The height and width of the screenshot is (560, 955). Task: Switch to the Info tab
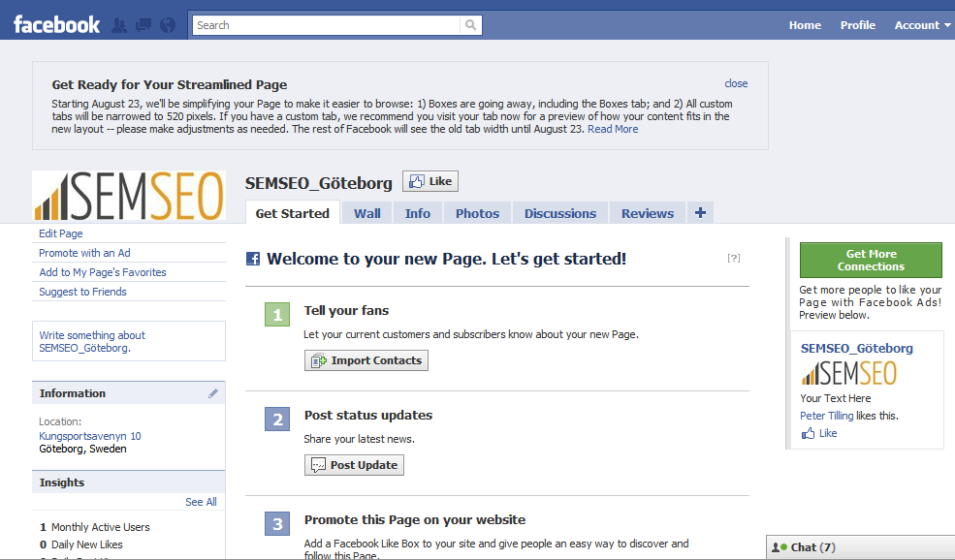pos(417,213)
